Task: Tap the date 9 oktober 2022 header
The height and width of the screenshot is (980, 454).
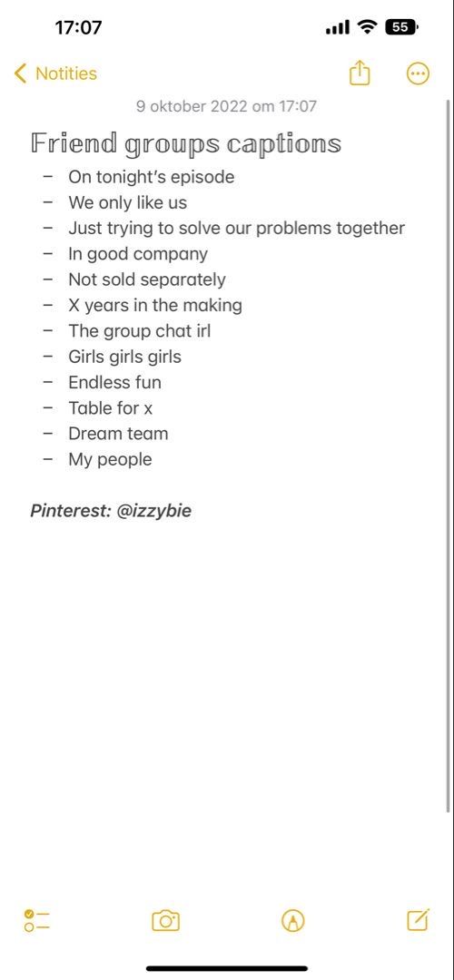Action: point(226,106)
